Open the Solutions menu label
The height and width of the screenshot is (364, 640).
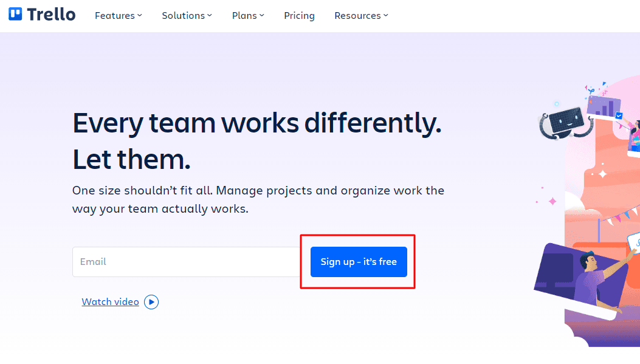[x=183, y=16]
